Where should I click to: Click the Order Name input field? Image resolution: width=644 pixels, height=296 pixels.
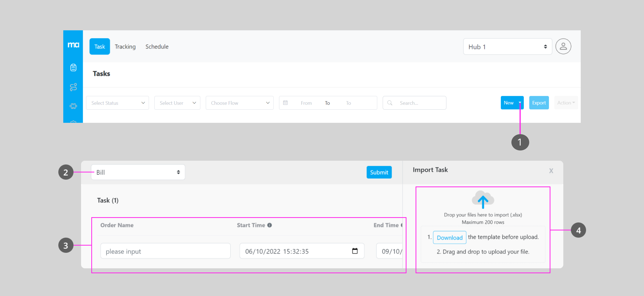click(x=165, y=251)
